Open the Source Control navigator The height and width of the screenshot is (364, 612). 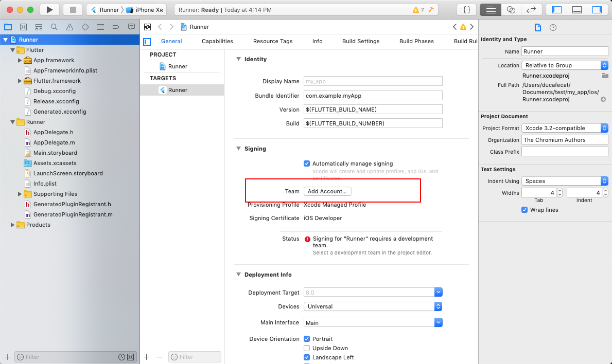tap(23, 27)
